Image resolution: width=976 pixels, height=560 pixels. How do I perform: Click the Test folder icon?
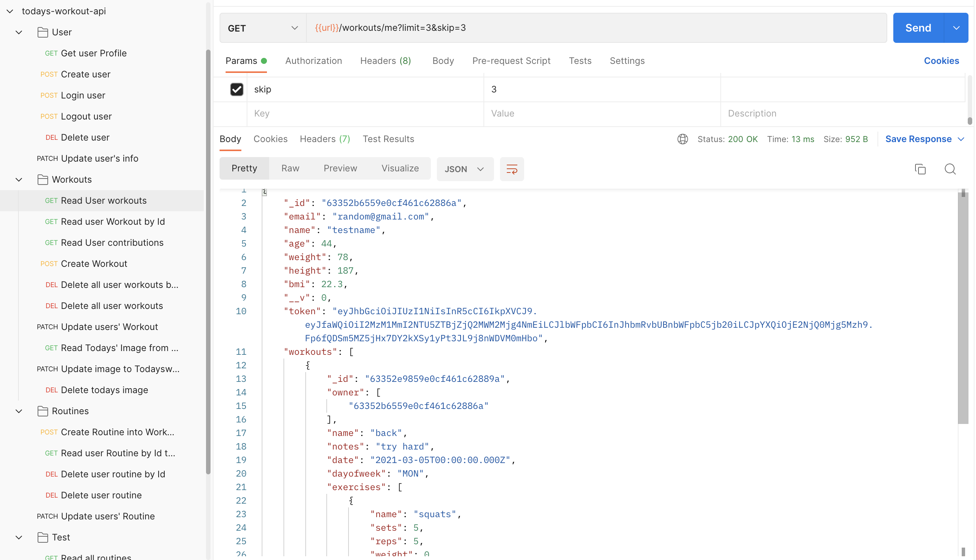(x=43, y=537)
